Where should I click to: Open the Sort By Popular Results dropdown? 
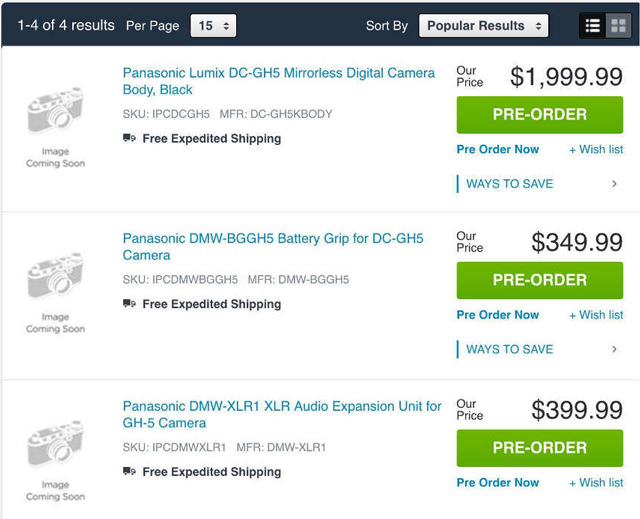point(483,26)
